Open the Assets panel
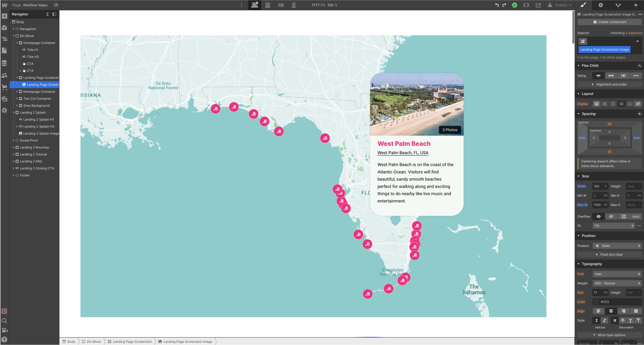 pos(5,99)
